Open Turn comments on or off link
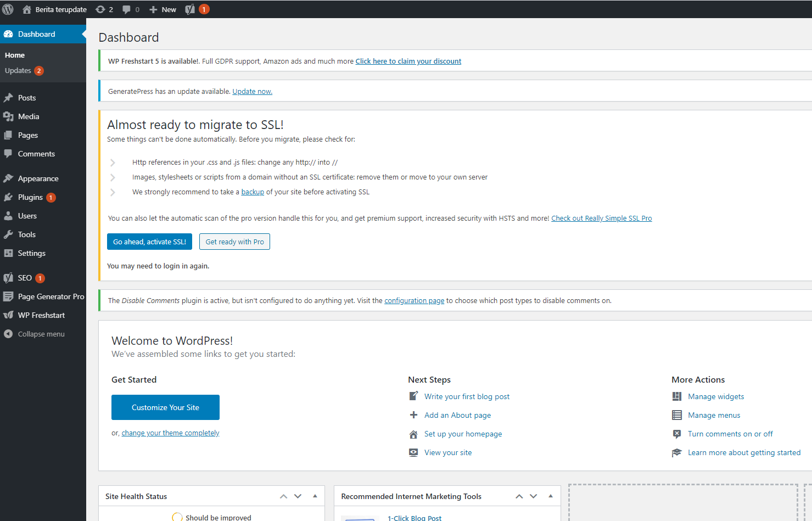Viewport: 812px width, 521px height. 730,434
